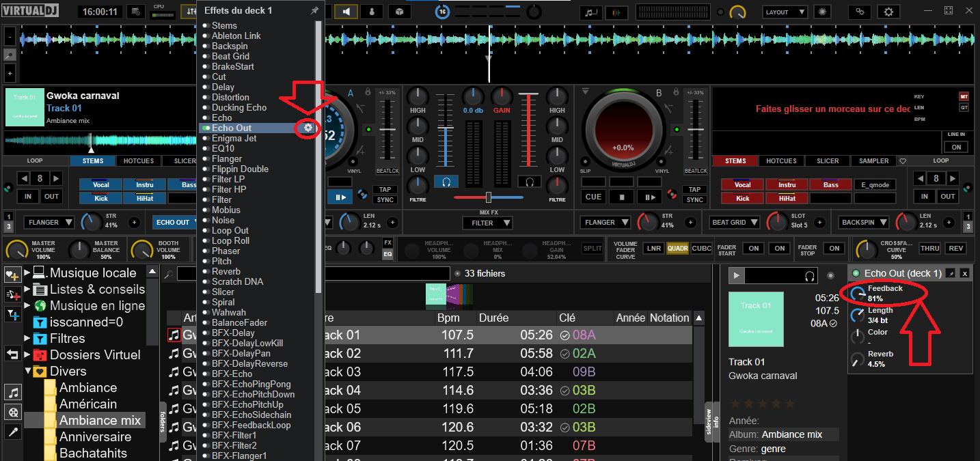The height and width of the screenshot is (461, 980).
Task: Click the headphone icon in mixer left channel
Action: tap(446, 182)
